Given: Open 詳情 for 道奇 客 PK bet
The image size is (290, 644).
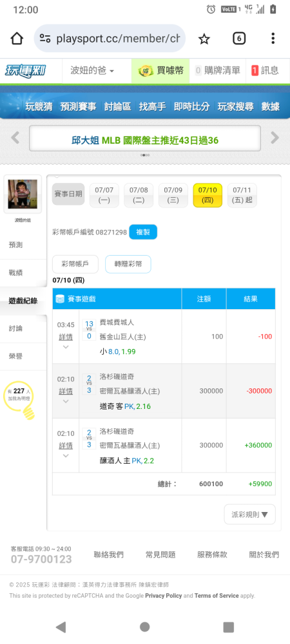Looking at the screenshot, I should point(66,392).
